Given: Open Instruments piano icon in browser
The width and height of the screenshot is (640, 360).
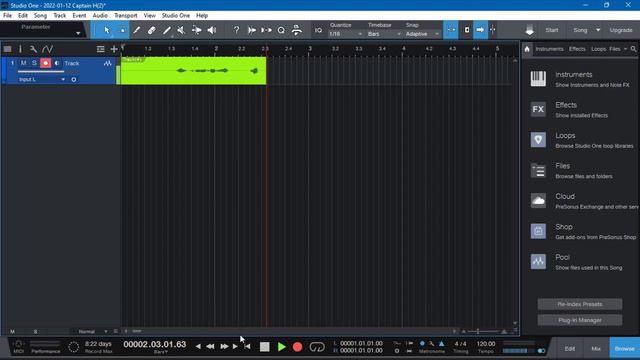Looking at the screenshot, I should 538,79.
